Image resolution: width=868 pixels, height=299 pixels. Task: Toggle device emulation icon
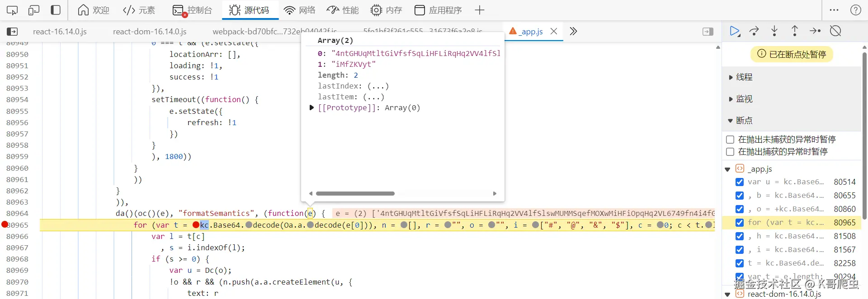coord(34,10)
